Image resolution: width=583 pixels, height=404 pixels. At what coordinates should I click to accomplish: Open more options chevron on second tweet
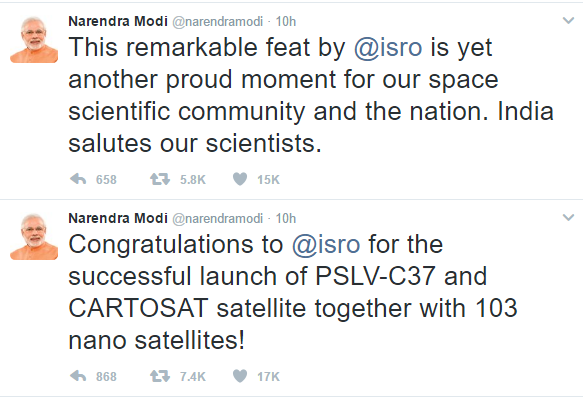568,217
